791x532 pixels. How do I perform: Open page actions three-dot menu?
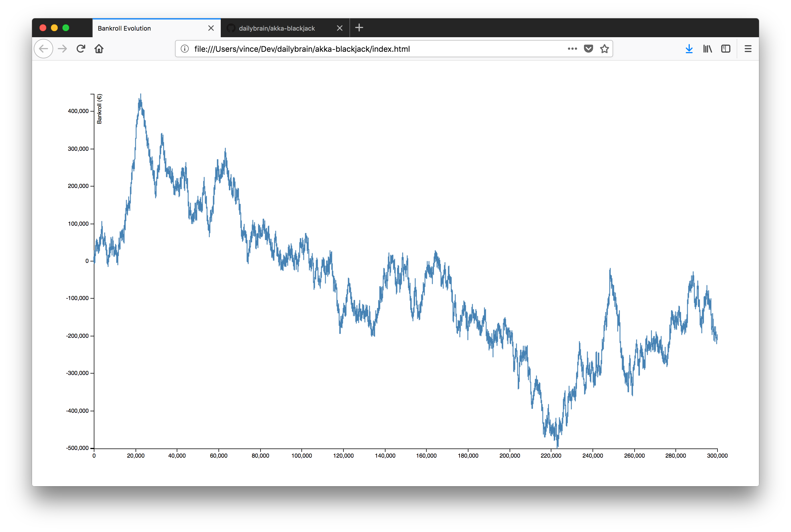(x=572, y=49)
